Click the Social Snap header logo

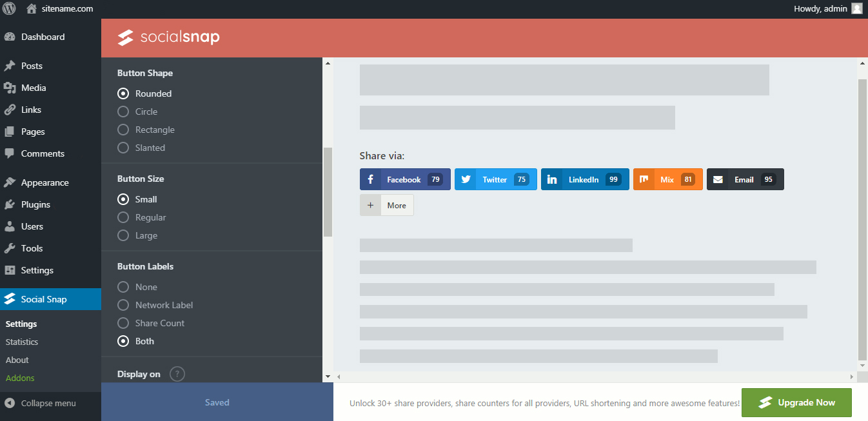[169, 37]
